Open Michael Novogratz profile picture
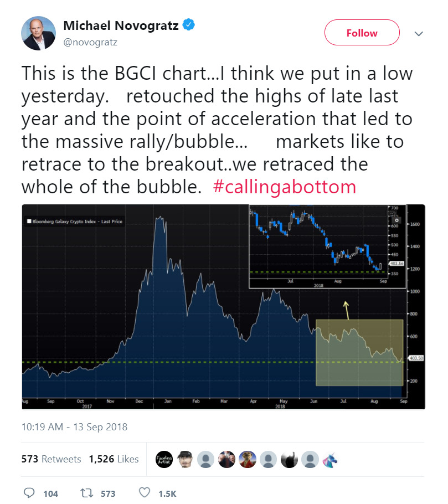 coord(39,33)
